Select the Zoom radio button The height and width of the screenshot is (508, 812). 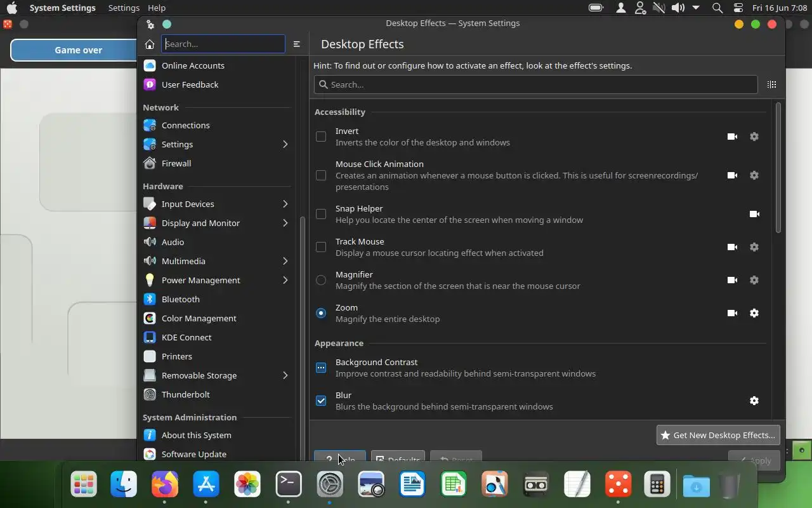(321, 313)
